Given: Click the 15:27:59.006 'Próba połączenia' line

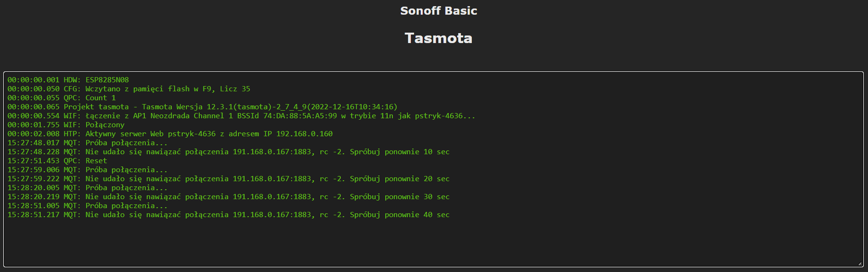Looking at the screenshot, I should pyautogui.click(x=88, y=170).
